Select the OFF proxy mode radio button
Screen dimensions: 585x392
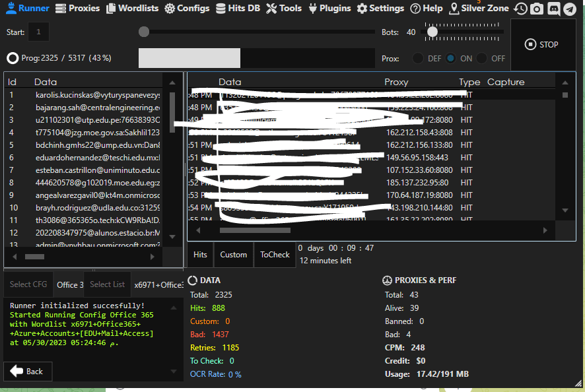coord(482,58)
